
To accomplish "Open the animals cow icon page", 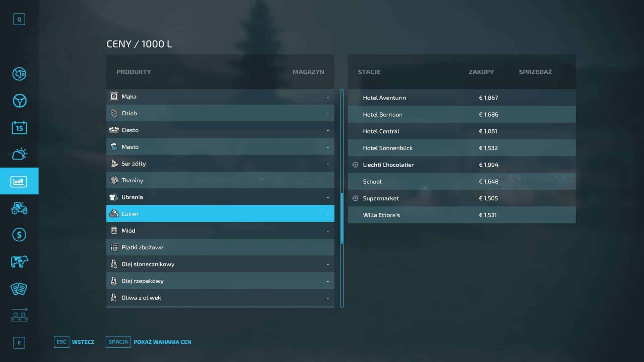I will [x=19, y=261].
